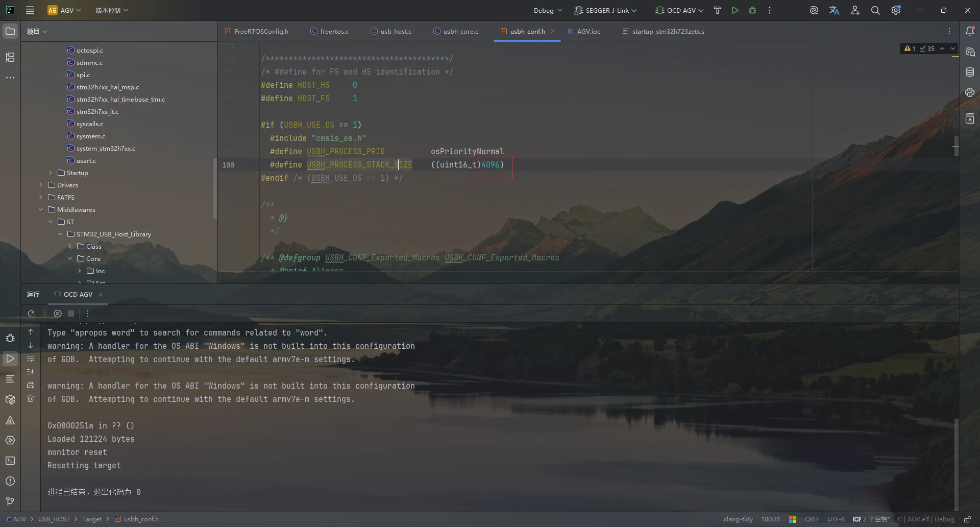Switch to usb_host.c tab

point(390,32)
